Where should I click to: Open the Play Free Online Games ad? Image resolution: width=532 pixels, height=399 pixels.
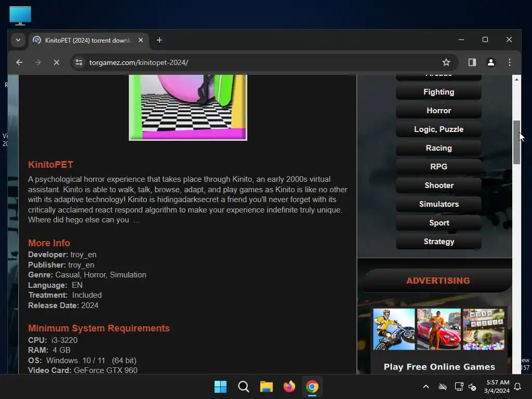440,367
